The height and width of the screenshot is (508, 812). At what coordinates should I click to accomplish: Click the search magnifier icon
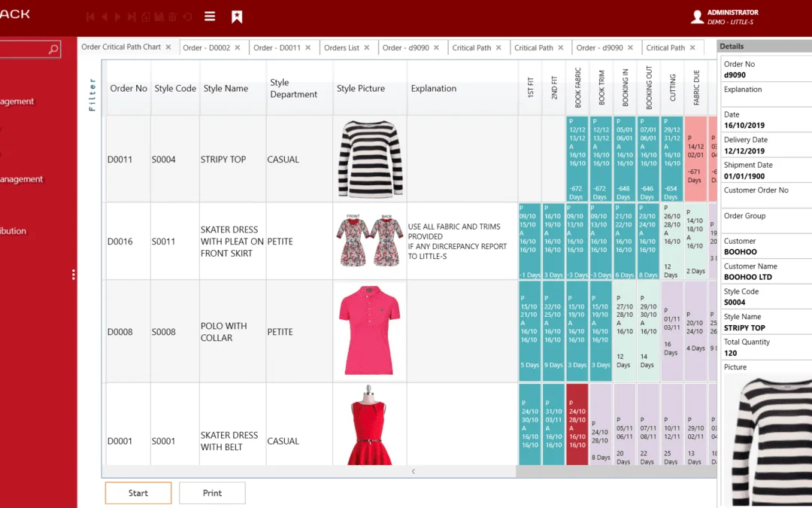click(x=53, y=50)
